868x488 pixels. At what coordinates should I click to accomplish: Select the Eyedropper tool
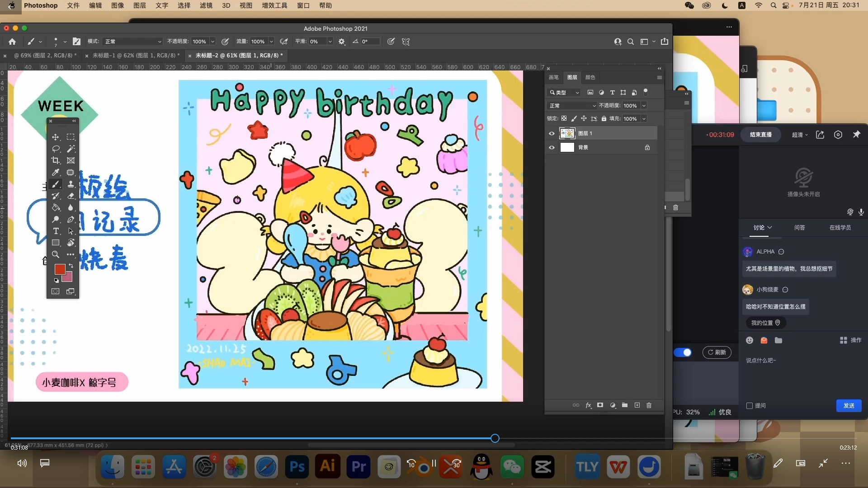56,172
